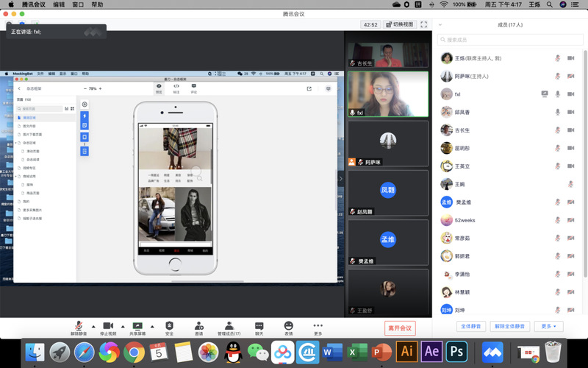This screenshot has width=588, height=368.
Task: Expand video options arrow beside 停止视频
Action: [122, 325]
